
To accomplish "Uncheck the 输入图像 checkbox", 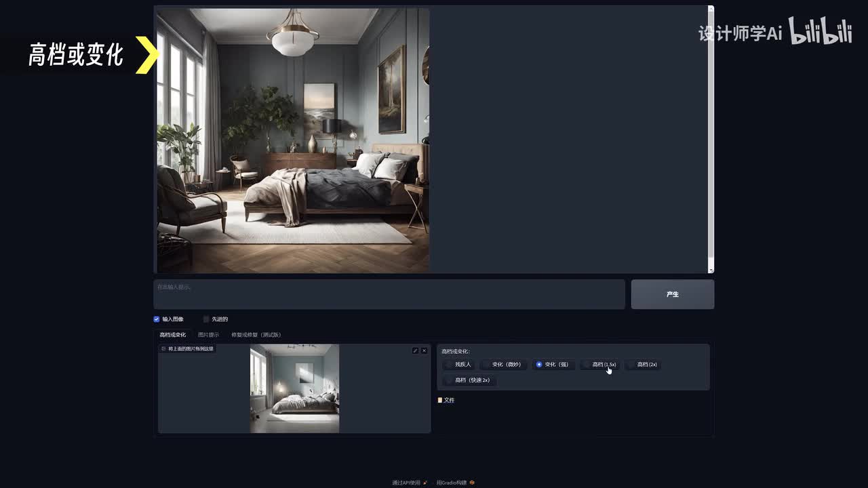I will tap(157, 319).
